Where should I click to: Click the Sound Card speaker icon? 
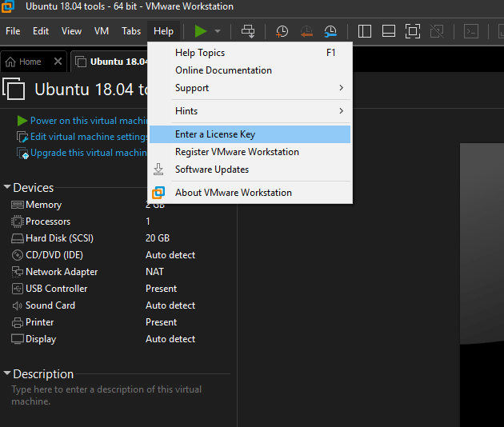click(x=18, y=305)
